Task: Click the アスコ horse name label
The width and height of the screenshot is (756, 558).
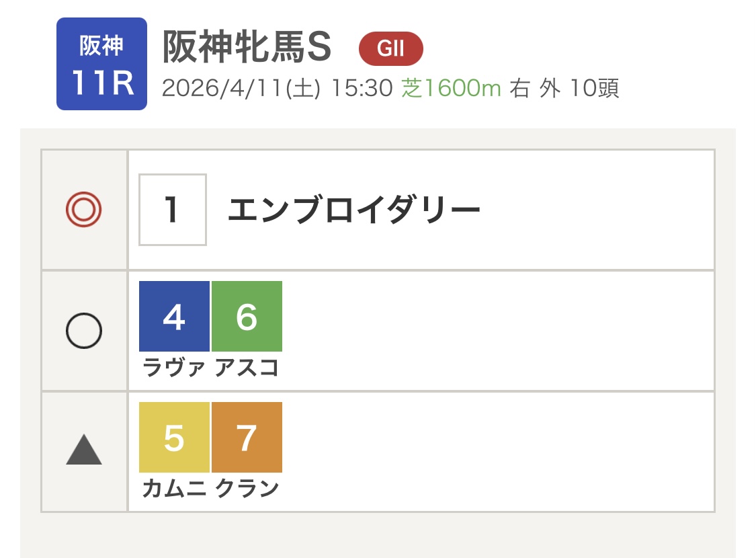Action: [247, 368]
